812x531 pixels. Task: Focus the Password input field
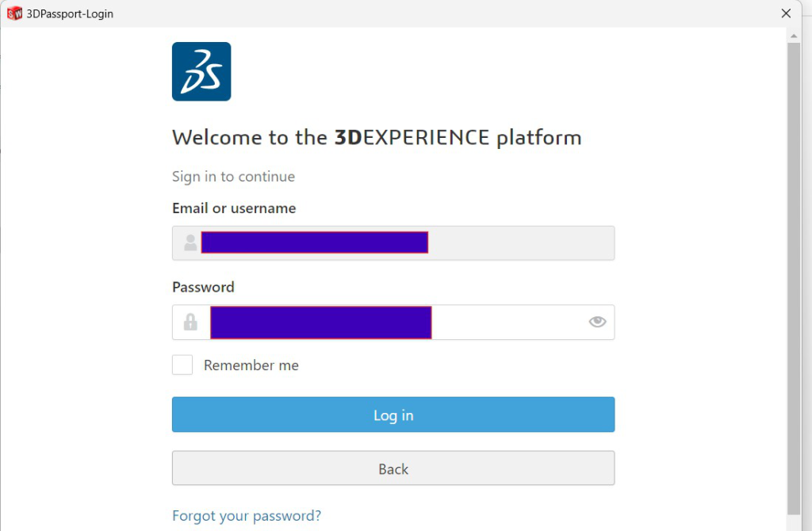pos(393,322)
